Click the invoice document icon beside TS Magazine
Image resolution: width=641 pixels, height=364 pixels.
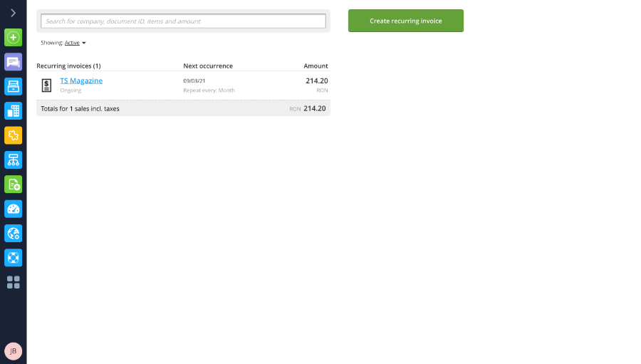pos(46,85)
